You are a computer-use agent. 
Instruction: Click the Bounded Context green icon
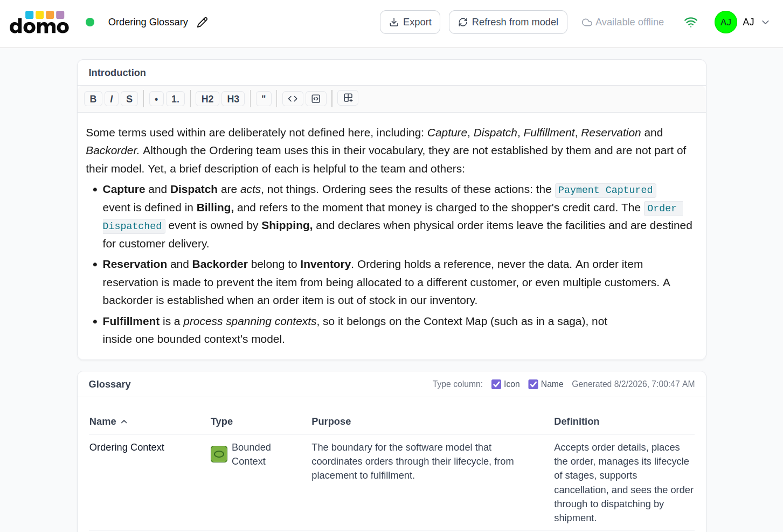tap(219, 454)
